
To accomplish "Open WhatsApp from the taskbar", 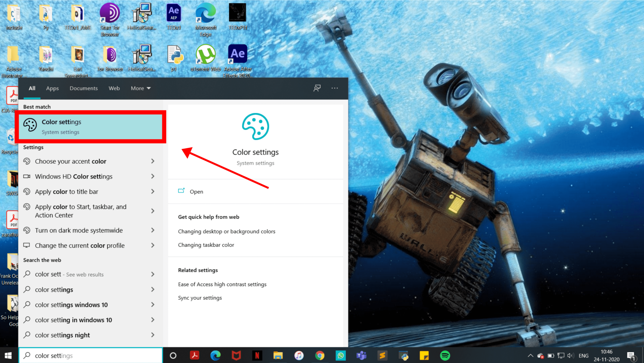I will [x=341, y=356].
